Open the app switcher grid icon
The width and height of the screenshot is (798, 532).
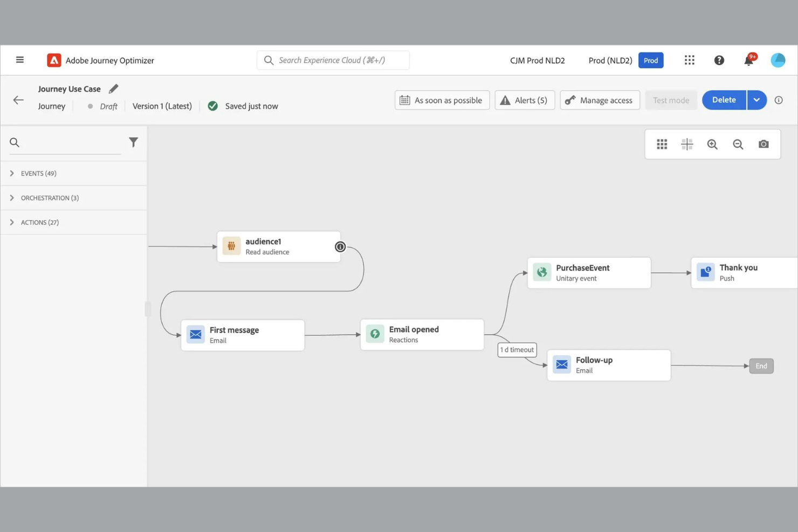(x=689, y=60)
